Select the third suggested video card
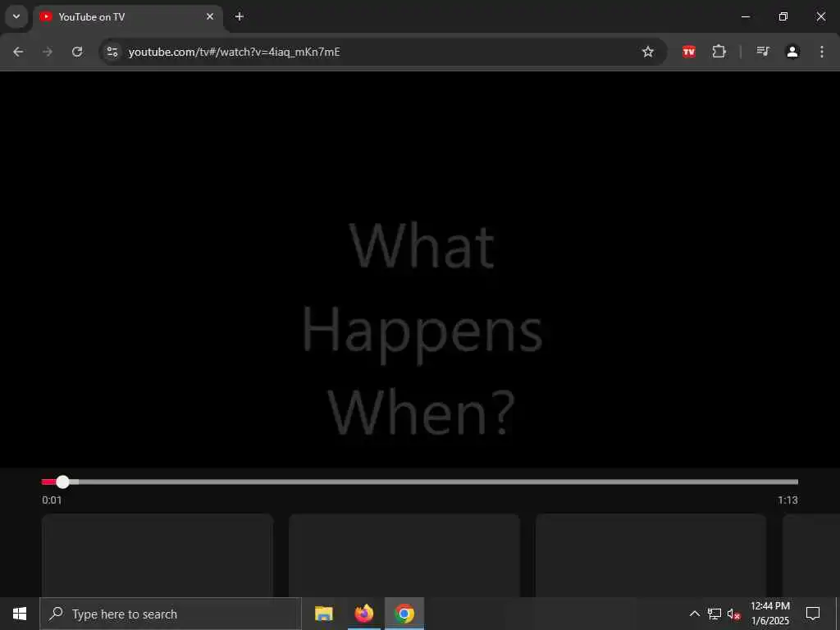This screenshot has width=840, height=630. coord(651,555)
